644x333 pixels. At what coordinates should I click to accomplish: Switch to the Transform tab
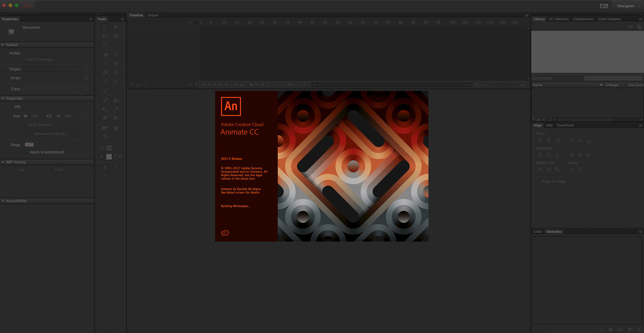(x=565, y=125)
